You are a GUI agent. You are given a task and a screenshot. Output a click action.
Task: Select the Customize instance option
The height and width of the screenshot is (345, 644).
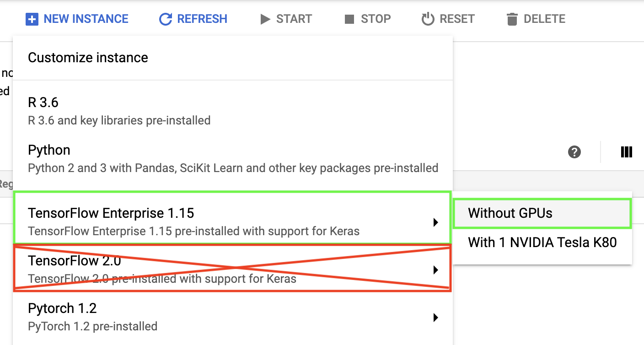tap(233, 58)
